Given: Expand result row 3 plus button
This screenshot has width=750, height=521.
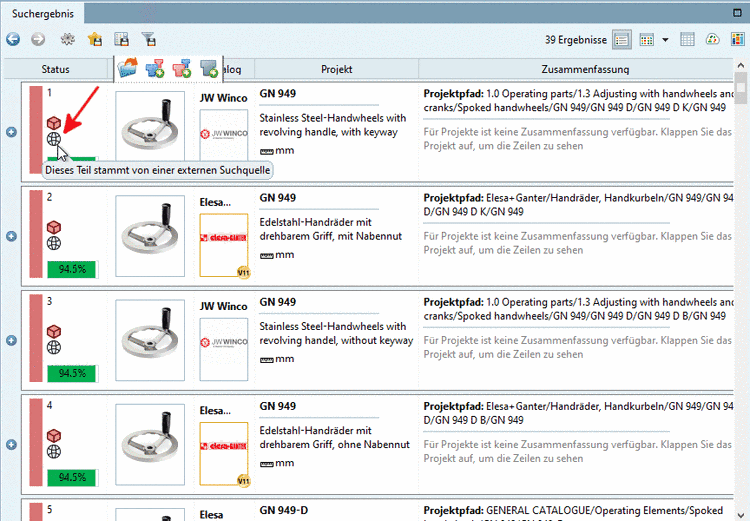Looking at the screenshot, I should coord(11,340).
